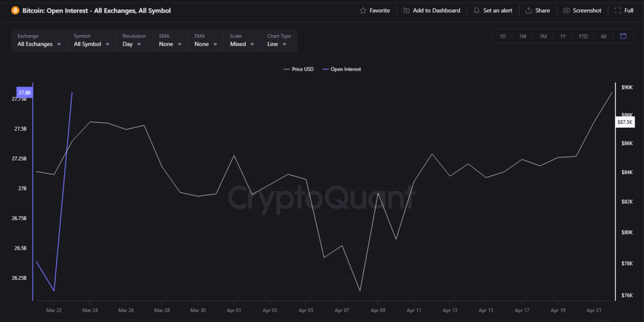Click the Add to Dashboard icon
Viewport: 644px width, 322px height.
(407, 11)
